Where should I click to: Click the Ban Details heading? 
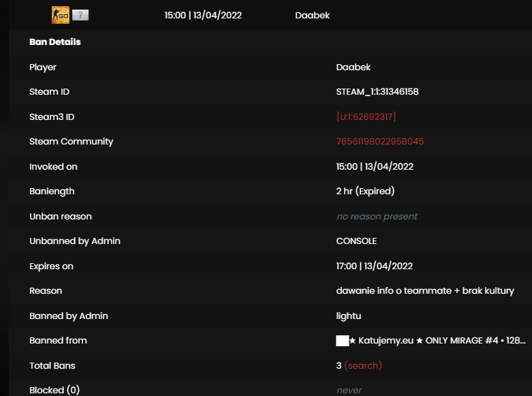pos(55,42)
